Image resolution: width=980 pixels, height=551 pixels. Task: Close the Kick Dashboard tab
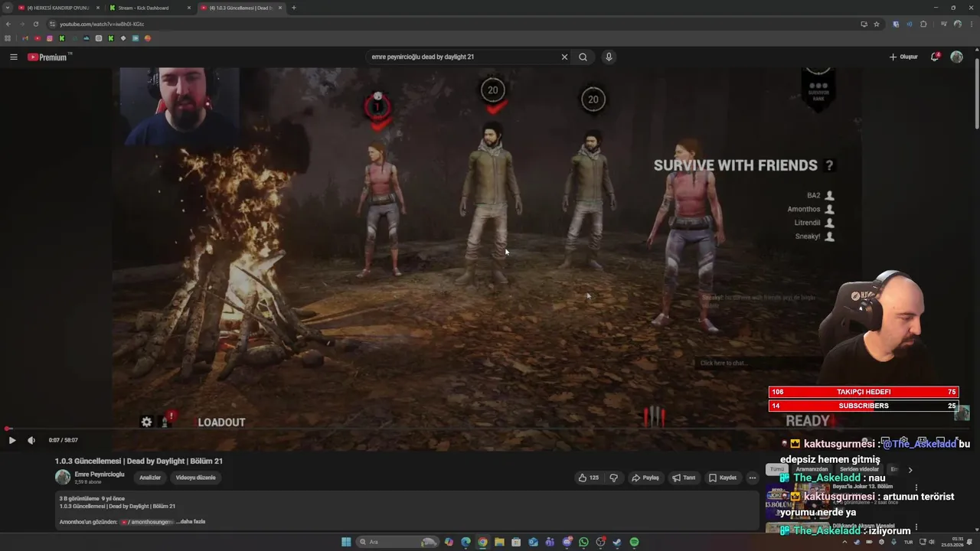[x=188, y=8]
